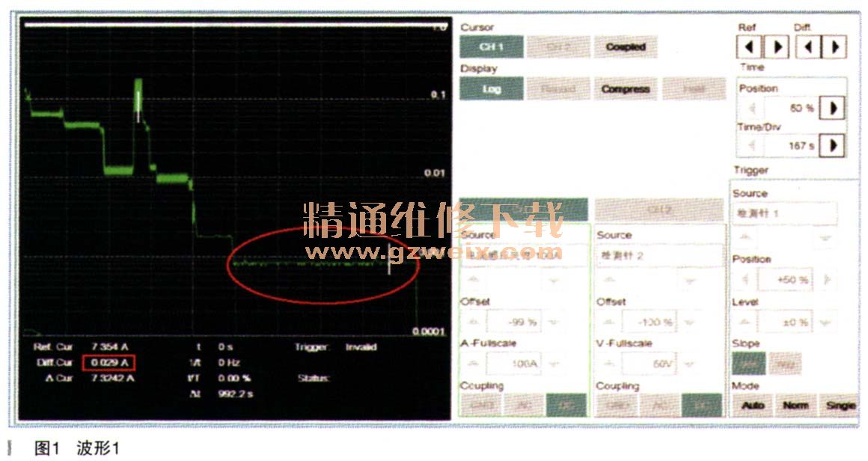Click the second Display button beside Log

558,88
